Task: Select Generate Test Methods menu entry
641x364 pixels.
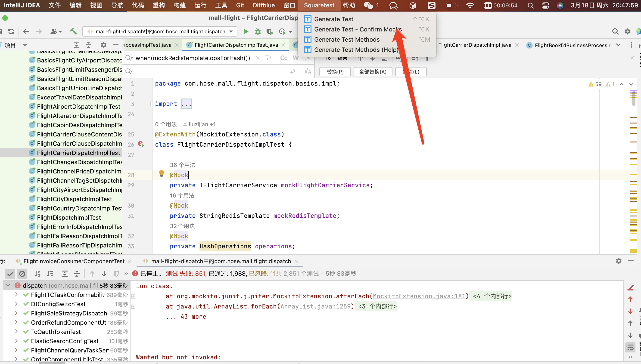Action: [347, 40]
